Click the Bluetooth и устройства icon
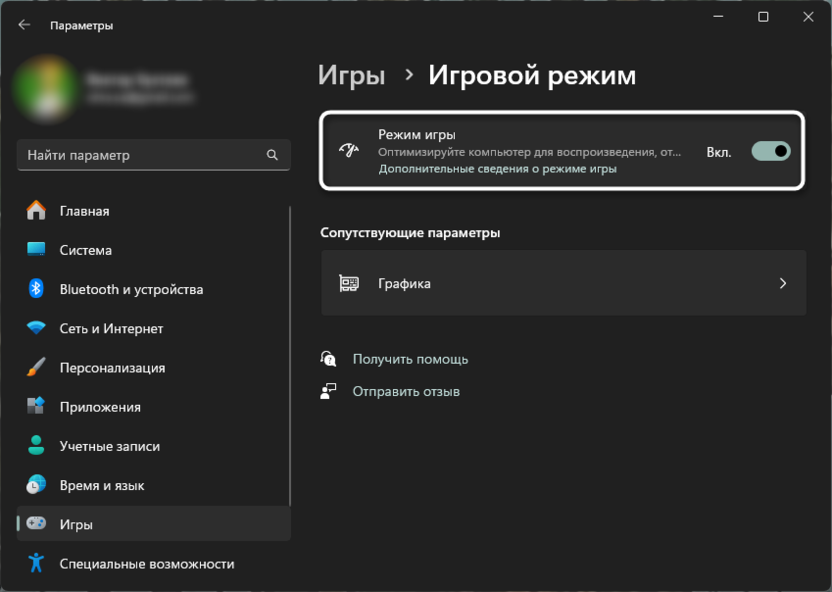 pyautogui.click(x=36, y=289)
